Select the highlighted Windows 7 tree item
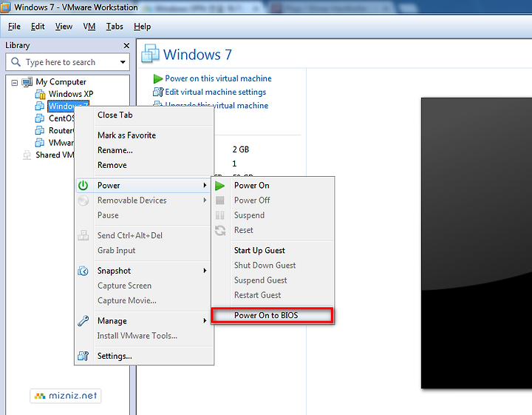532x415 pixels. tap(68, 106)
